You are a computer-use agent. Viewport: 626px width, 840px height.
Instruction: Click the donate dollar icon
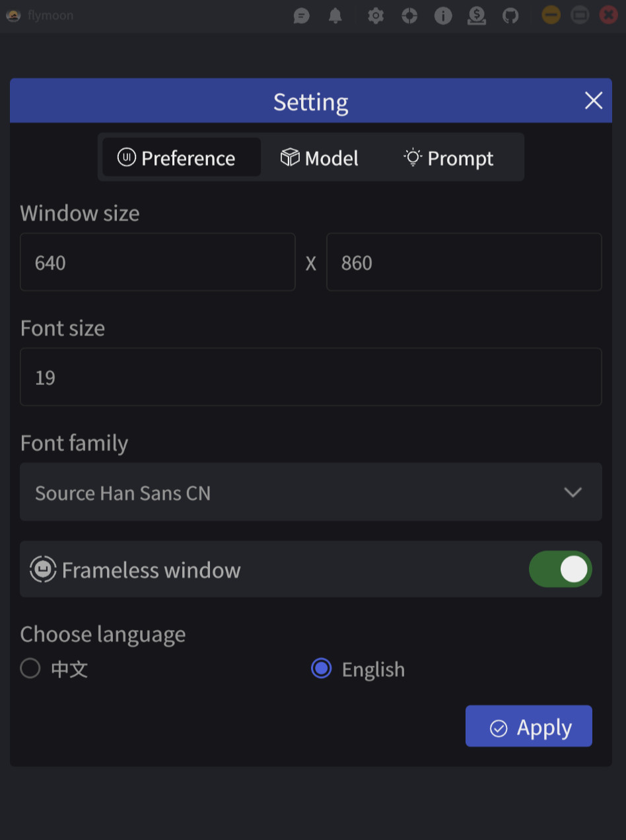[477, 15]
